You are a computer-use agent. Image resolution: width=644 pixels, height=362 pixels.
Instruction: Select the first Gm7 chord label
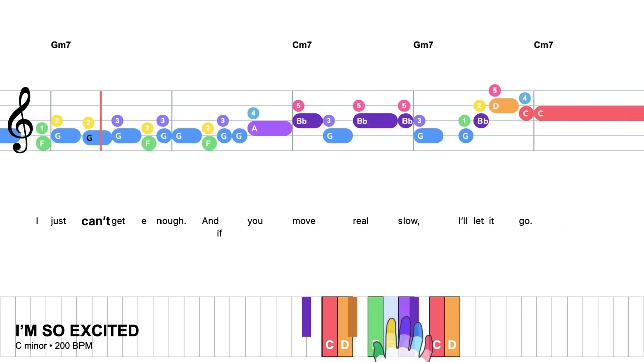click(61, 45)
